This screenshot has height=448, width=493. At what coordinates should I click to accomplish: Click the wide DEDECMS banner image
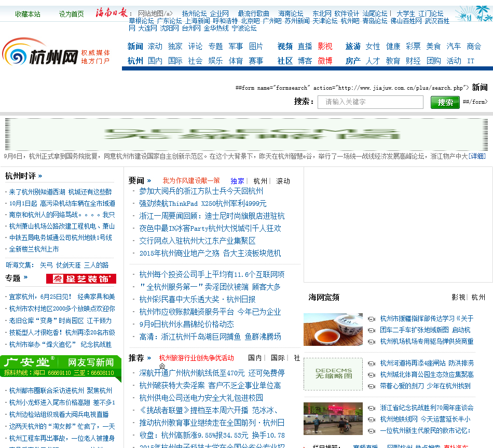(x=246, y=134)
